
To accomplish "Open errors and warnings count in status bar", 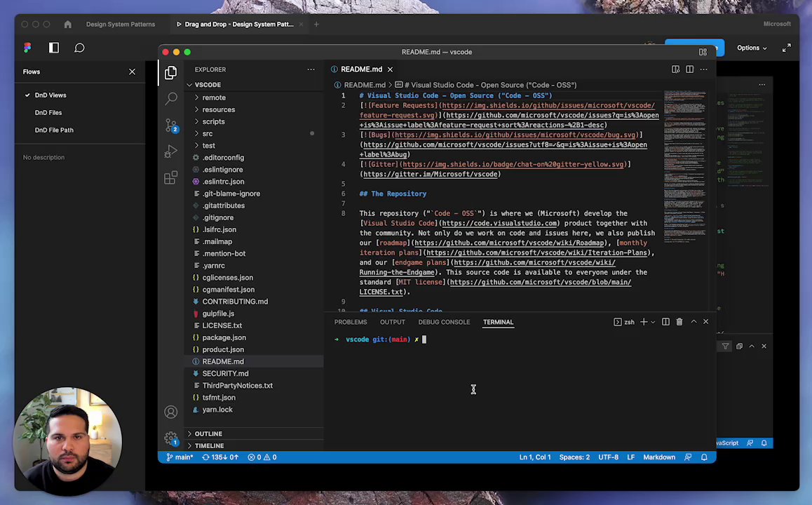I will [x=262, y=457].
